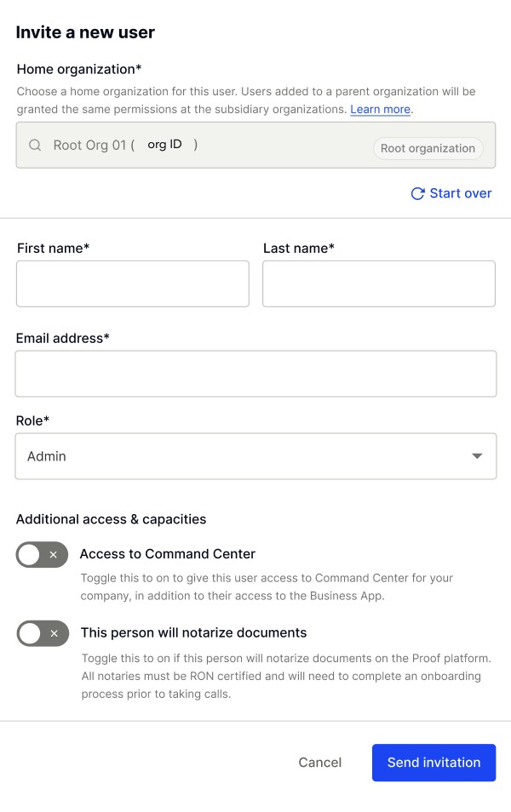Click inside the First name field
Viewport: 511px width, 812px height.
132,283
